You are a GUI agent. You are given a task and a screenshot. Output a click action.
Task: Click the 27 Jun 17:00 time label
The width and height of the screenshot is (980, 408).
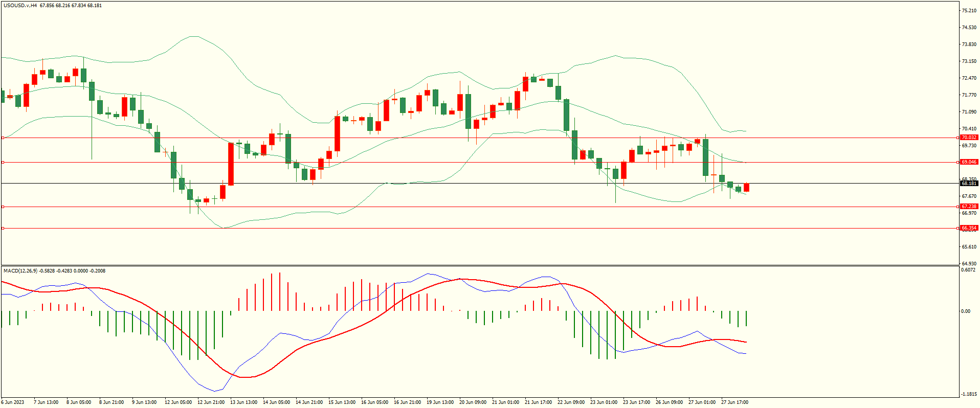tap(734, 402)
